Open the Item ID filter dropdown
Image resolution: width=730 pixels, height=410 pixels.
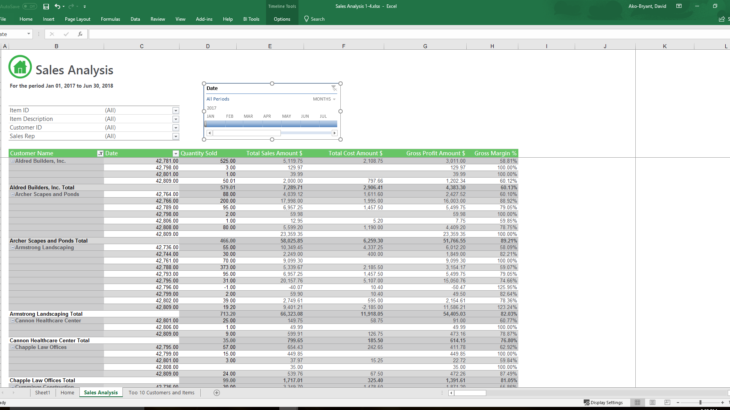[176, 111]
